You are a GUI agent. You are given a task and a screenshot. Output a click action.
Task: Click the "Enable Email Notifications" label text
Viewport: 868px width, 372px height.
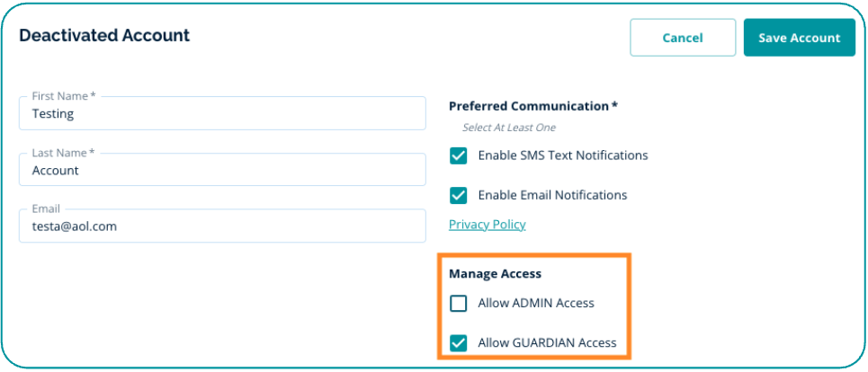click(x=552, y=195)
